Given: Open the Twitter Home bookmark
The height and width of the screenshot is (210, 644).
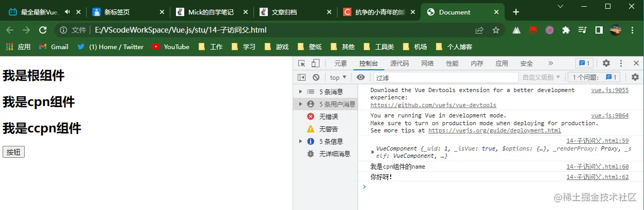Looking at the screenshot, I should tap(110, 47).
